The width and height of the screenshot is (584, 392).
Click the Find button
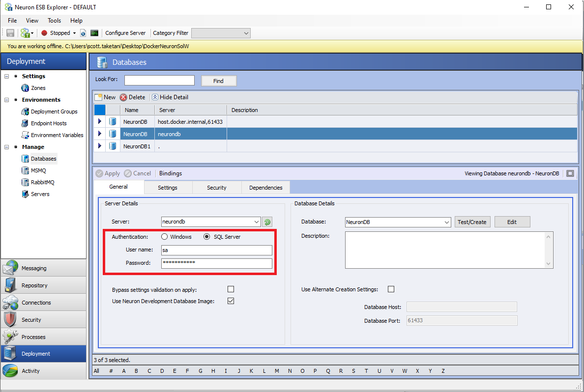pos(219,81)
